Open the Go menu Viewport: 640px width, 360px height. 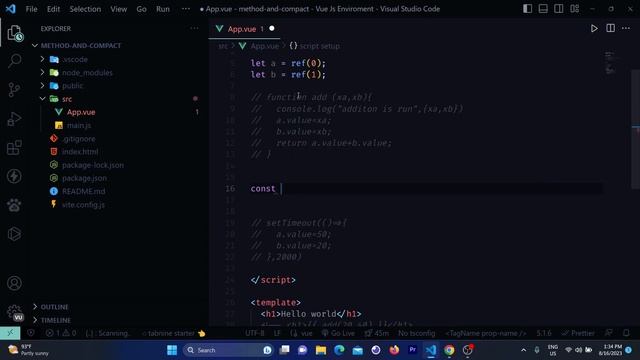coord(141,9)
